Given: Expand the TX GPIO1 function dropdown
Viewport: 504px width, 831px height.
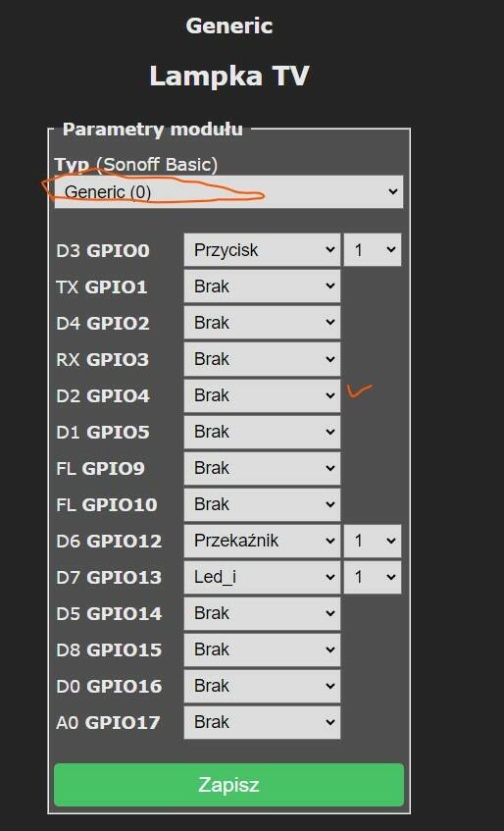Looking at the screenshot, I should pyautogui.click(x=262, y=286).
